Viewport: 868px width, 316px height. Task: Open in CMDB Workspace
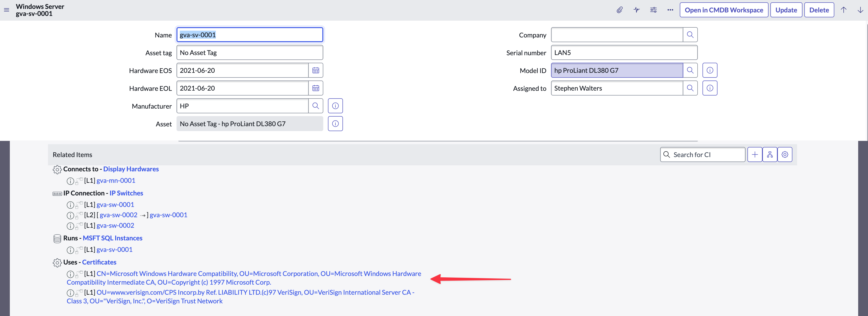pos(724,10)
